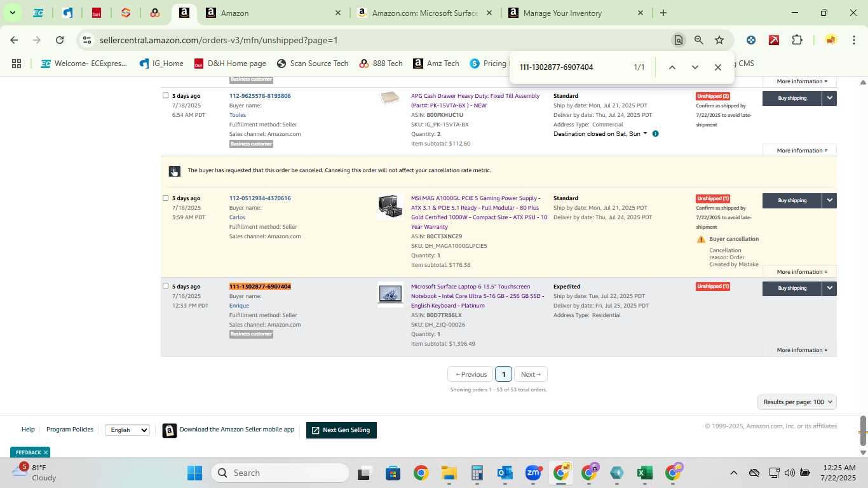Click Next Gen Selling button
Image resolution: width=868 pixels, height=488 pixels.
coord(341,430)
